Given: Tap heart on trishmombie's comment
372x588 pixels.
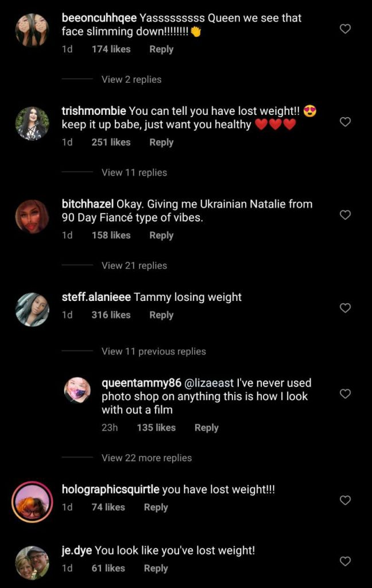Looking at the screenshot, I should [345, 122].
